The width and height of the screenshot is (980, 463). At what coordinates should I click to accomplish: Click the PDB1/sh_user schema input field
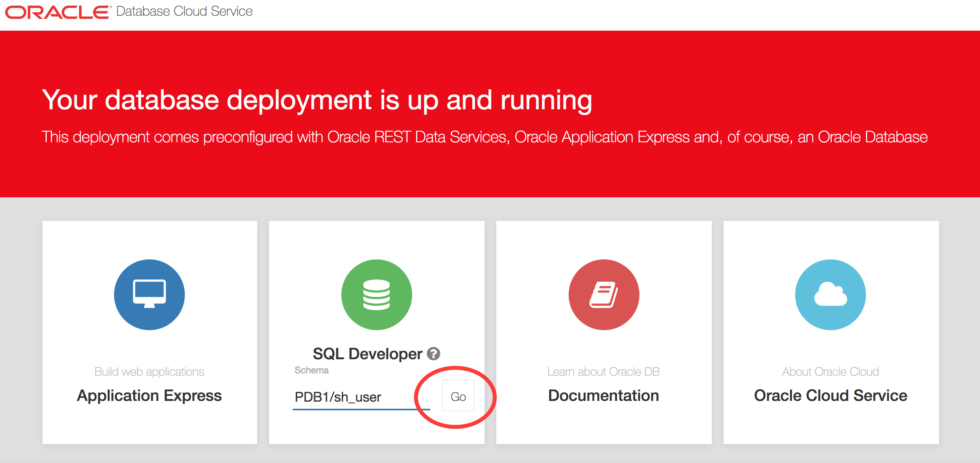[354, 397]
